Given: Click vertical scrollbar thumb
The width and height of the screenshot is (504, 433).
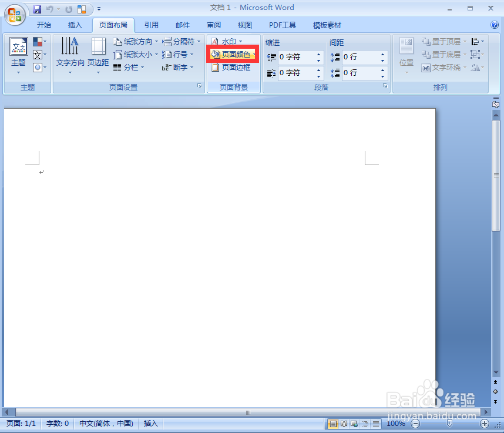Looking at the screenshot, I should [x=496, y=176].
